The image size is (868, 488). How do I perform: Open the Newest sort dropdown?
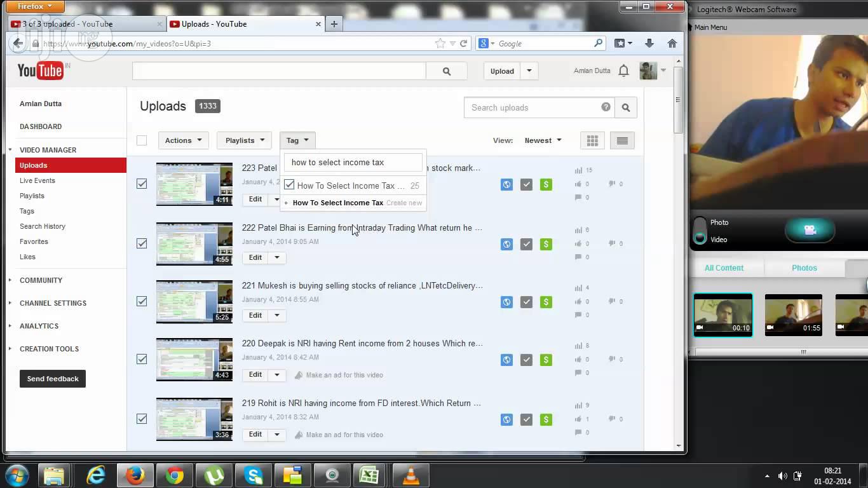click(543, 140)
